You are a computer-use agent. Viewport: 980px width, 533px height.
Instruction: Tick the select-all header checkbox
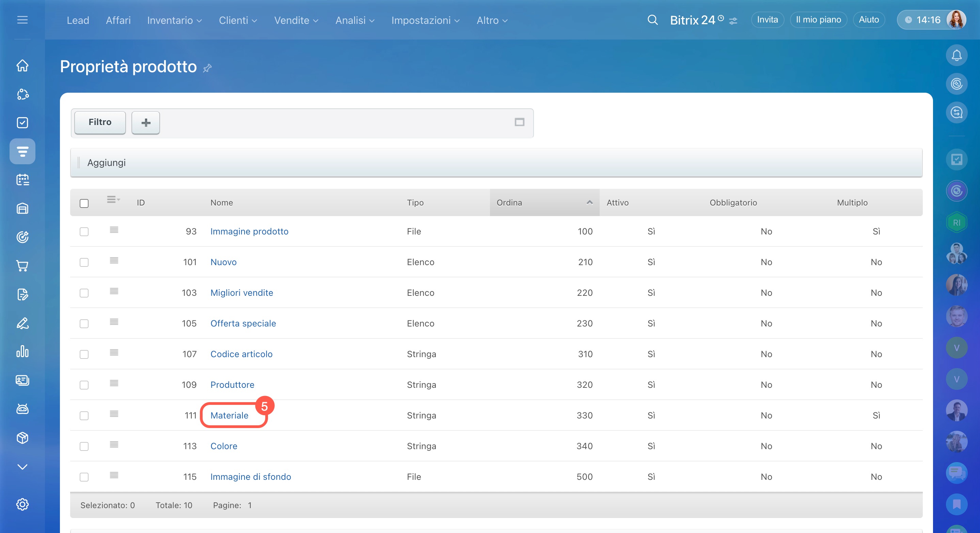[x=84, y=203]
